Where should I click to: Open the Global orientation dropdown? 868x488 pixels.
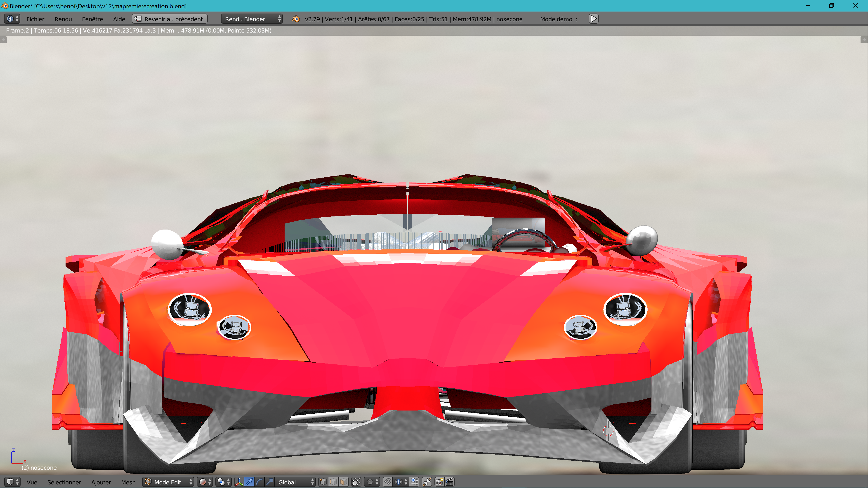(x=295, y=482)
